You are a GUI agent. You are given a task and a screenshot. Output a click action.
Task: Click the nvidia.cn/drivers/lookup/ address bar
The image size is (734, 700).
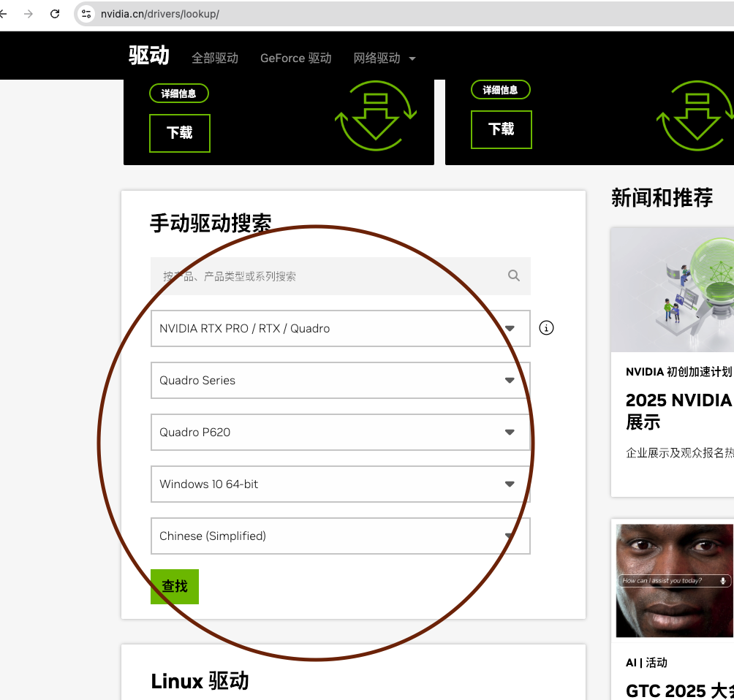pyautogui.click(x=160, y=14)
